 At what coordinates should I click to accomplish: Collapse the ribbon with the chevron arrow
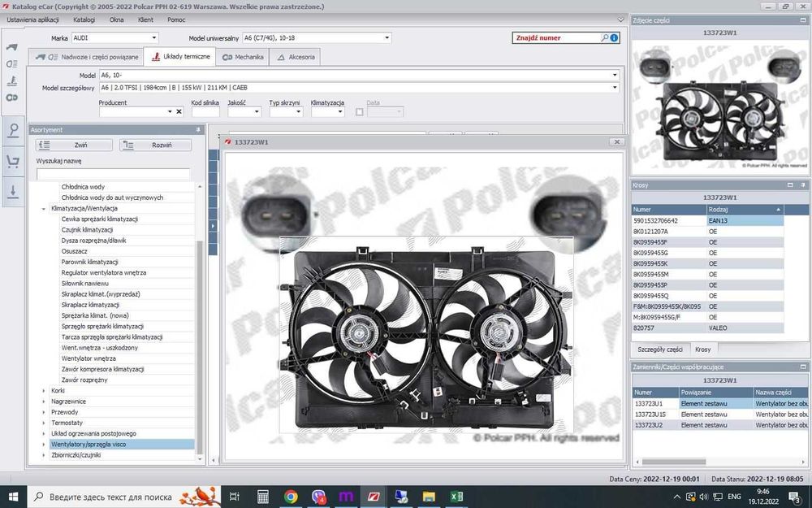click(620, 20)
